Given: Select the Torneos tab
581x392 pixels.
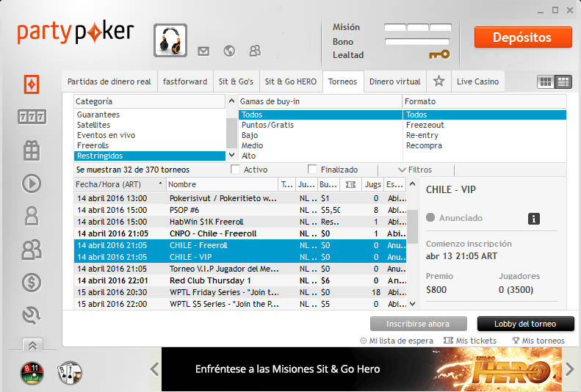Looking at the screenshot, I should point(343,81).
